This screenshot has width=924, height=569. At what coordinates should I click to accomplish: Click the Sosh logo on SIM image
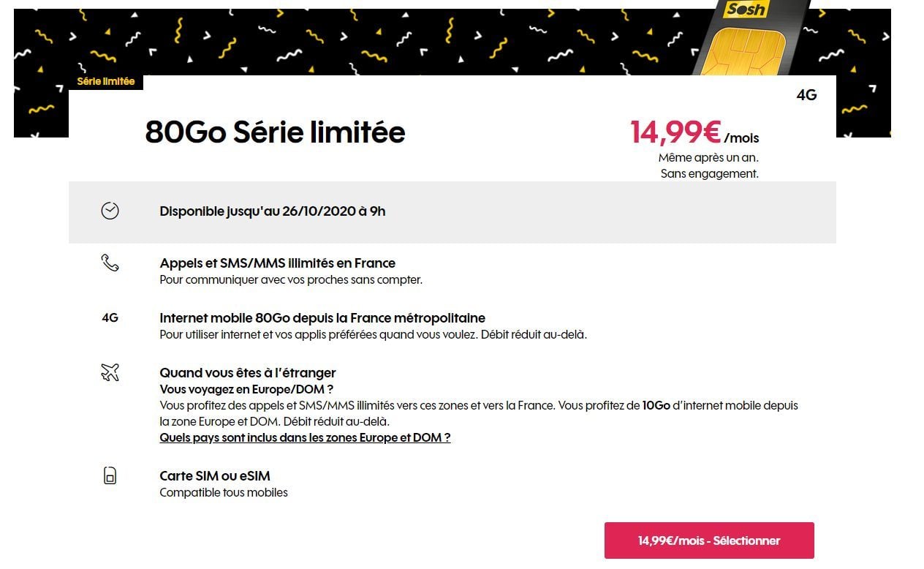744,10
